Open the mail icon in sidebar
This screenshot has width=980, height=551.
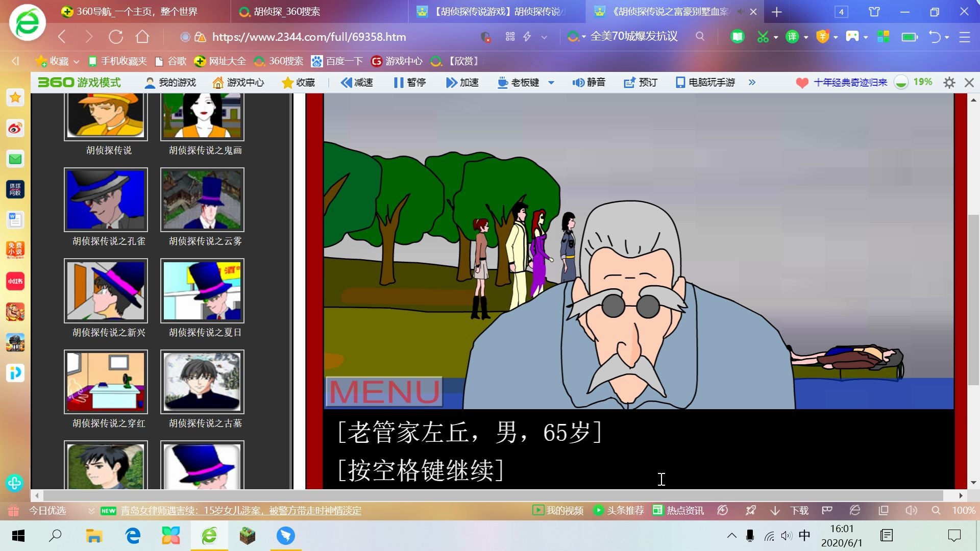15,159
